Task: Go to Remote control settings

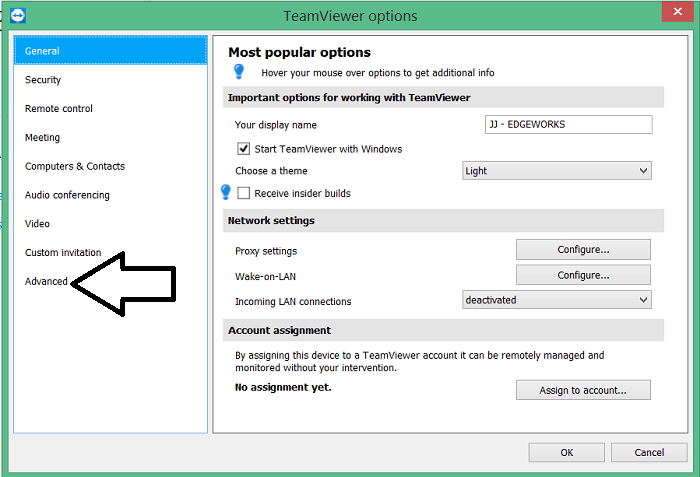Action: [111, 109]
